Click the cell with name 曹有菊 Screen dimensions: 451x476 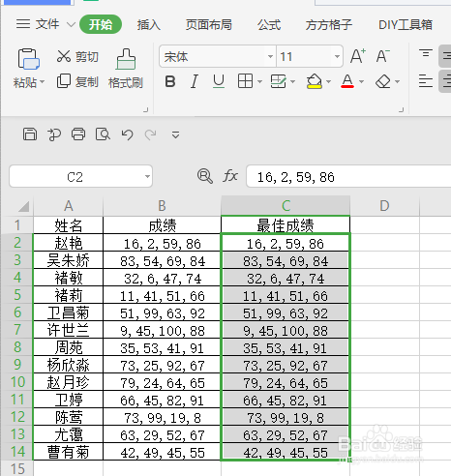68,452
